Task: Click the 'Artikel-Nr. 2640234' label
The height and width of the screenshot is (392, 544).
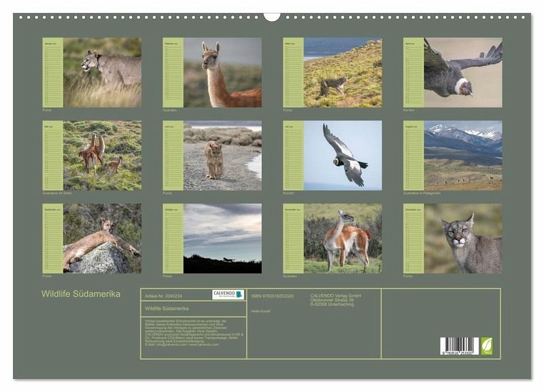Action: 164,296
